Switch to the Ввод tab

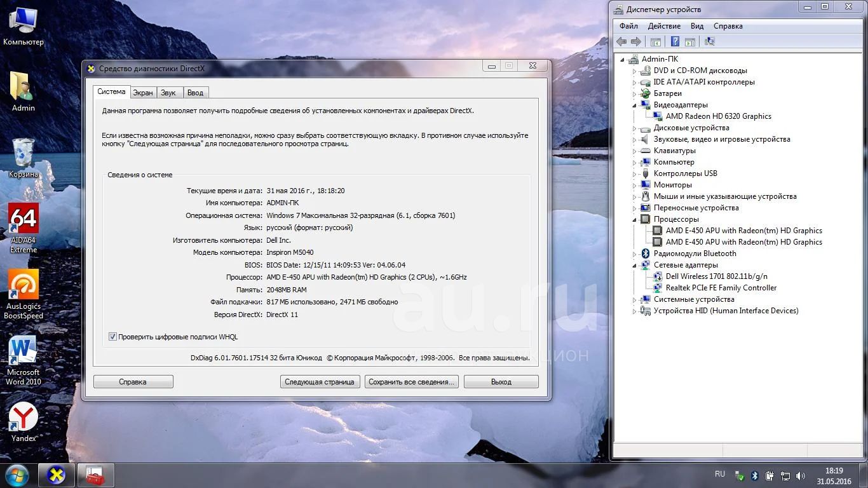196,93
